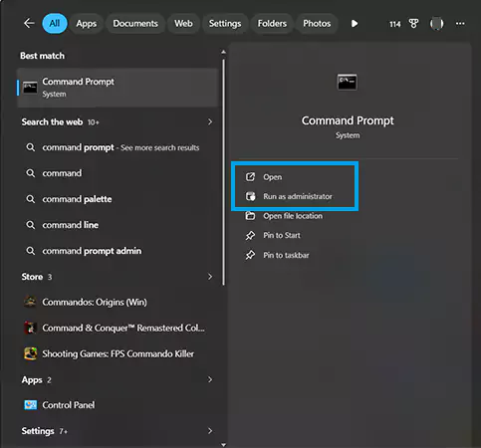Switch to the Documents filter tab

coord(135,23)
